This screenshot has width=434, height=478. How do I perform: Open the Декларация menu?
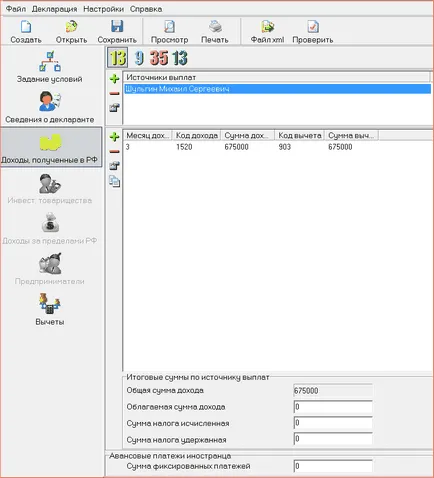pos(54,9)
